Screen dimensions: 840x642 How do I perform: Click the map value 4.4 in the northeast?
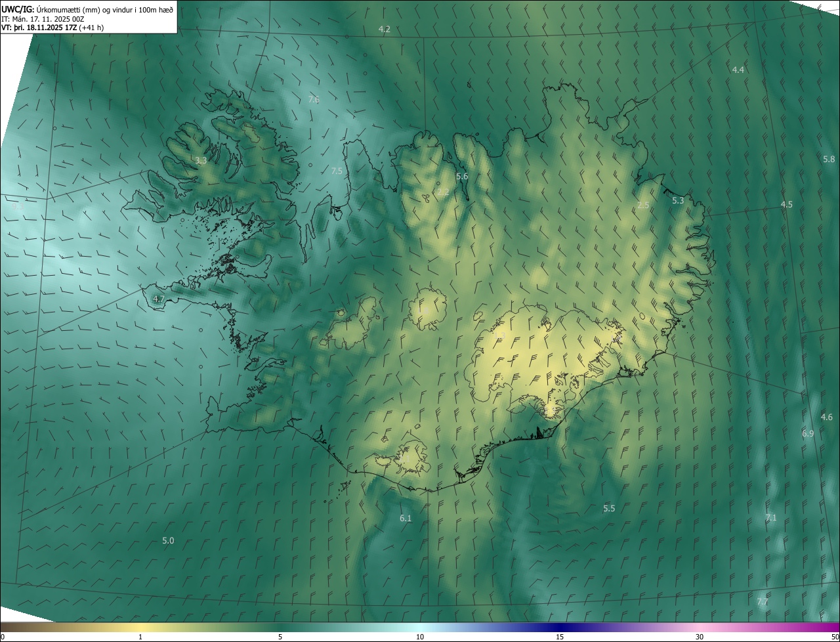[738, 70]
